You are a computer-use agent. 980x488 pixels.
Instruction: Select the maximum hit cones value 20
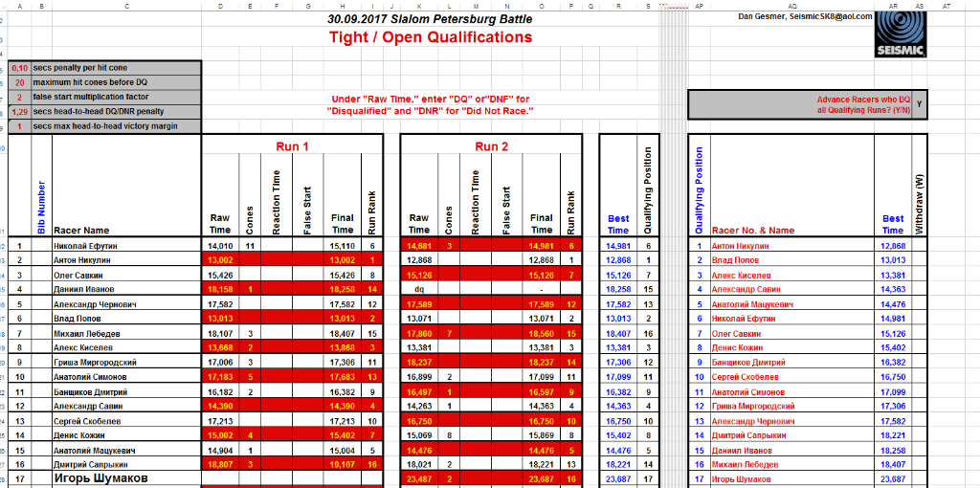click(x=19, y=83)
